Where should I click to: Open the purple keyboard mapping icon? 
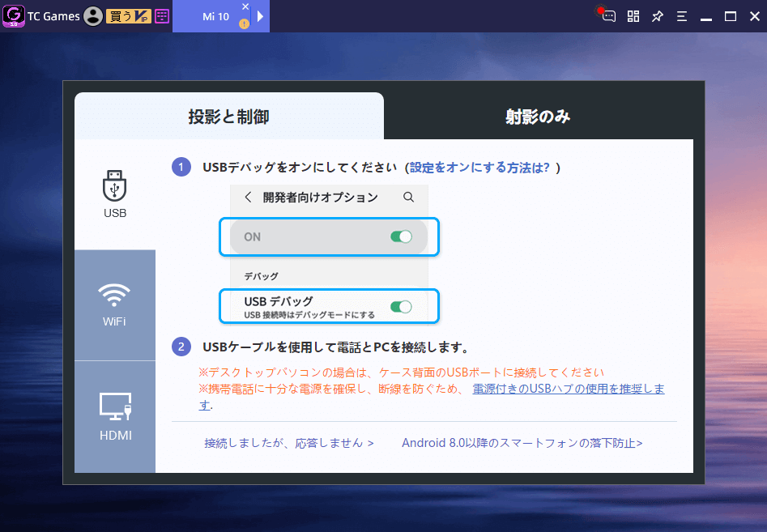pyautogui.click(x=162, y=16)
